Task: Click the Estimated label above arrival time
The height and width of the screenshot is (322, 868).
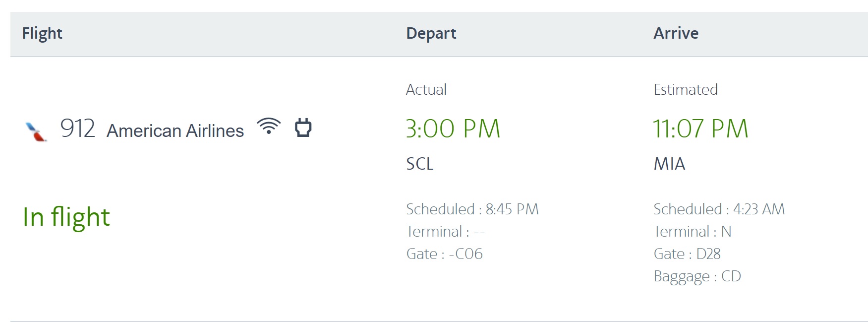Action: point(686,89)
